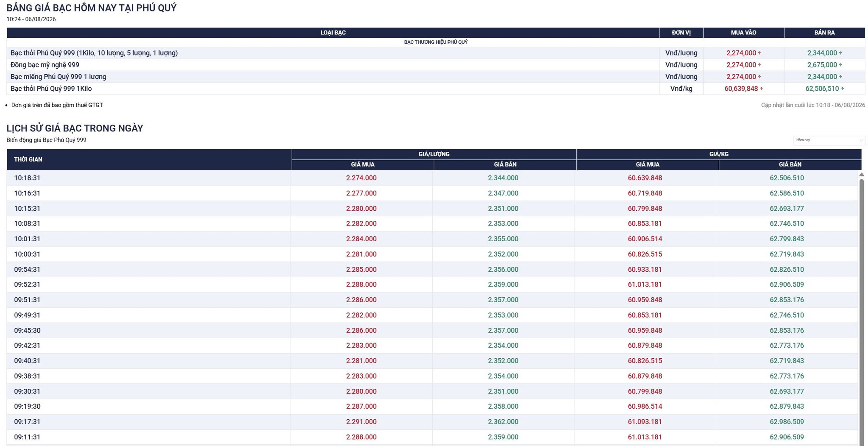The width and height of the screenshot is (868, 446).
Task: Click the GIÁ/KG column group header
Action: point(719,154)
